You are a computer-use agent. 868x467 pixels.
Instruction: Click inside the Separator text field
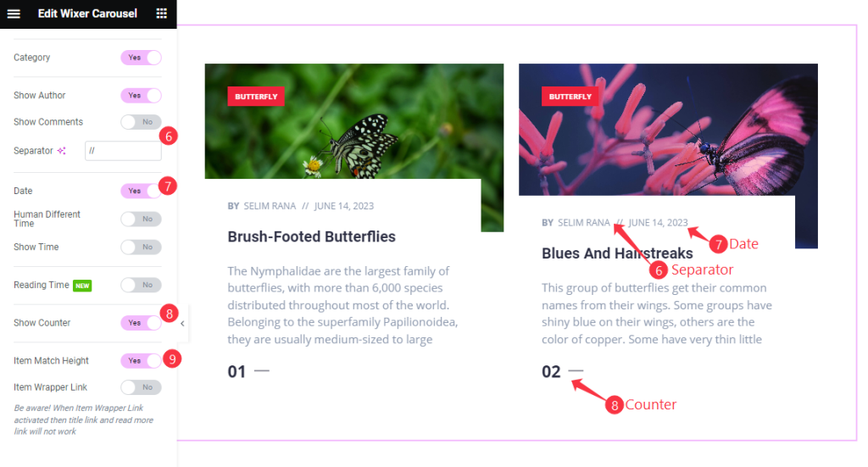[123, 151]
